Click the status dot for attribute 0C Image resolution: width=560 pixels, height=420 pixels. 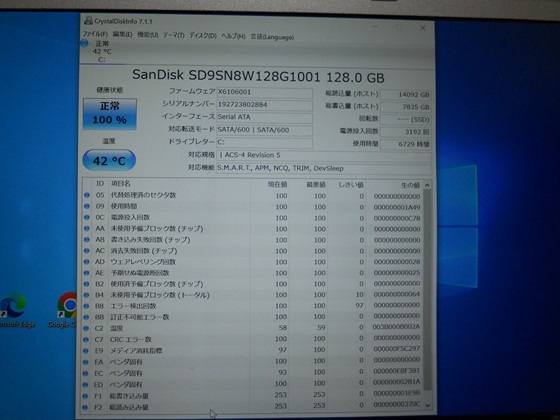(x=87, y=218)
